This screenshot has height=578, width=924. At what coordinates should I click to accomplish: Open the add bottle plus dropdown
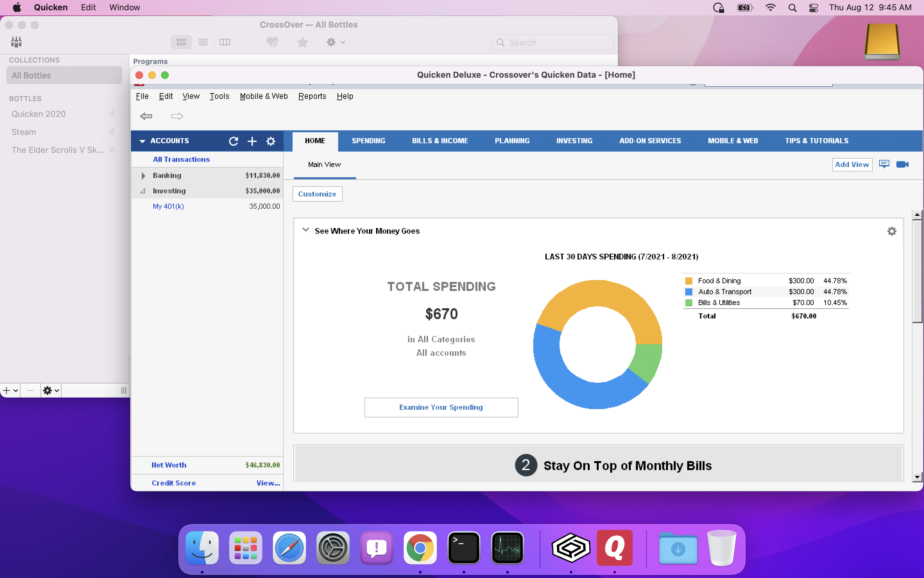(x=10, y=390)
